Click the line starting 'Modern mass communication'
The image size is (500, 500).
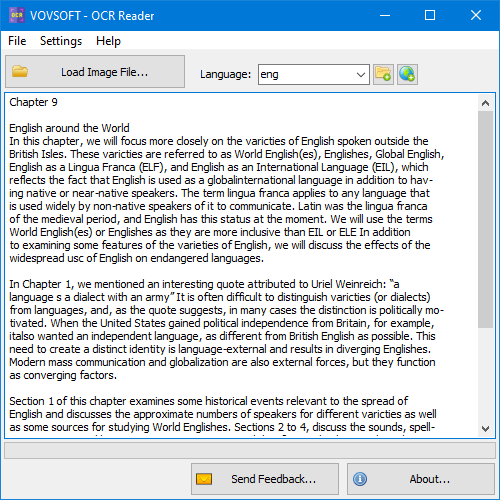point(222,362)
